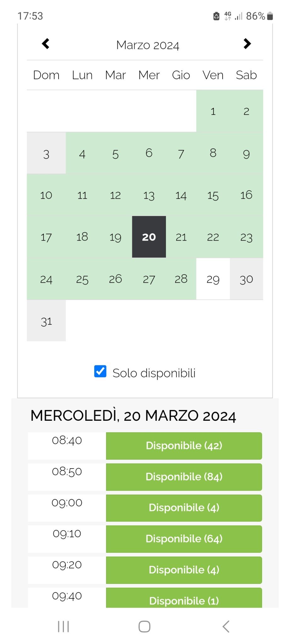The height and width of the screenshot is (644, 290).
Task: Uncheck the Solo disponibili checkbox
Action: [100, 371]
